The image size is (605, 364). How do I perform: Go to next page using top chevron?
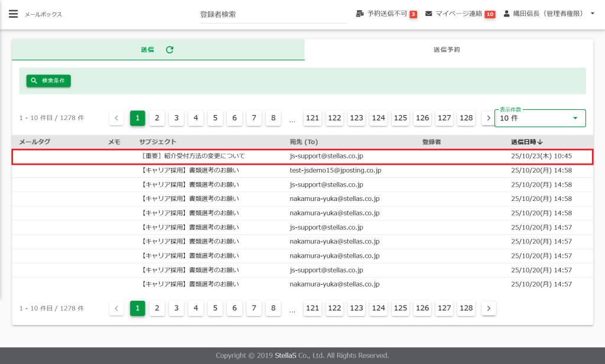pyautogui.click(x=488, y=118)
